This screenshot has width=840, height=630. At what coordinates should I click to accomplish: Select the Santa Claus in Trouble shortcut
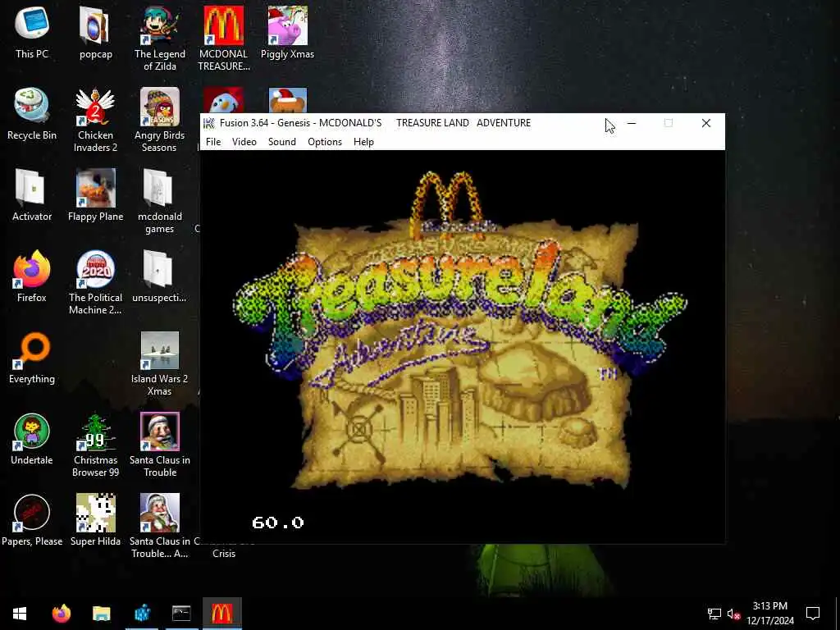[x=160, y=445]
